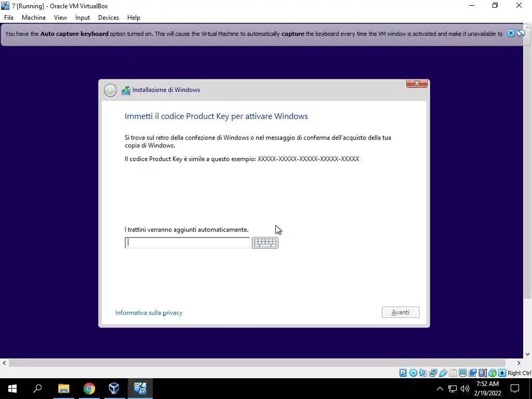Open the Help menu
The height and width of the screenshot is (399, 532).
tap(134, 18)
